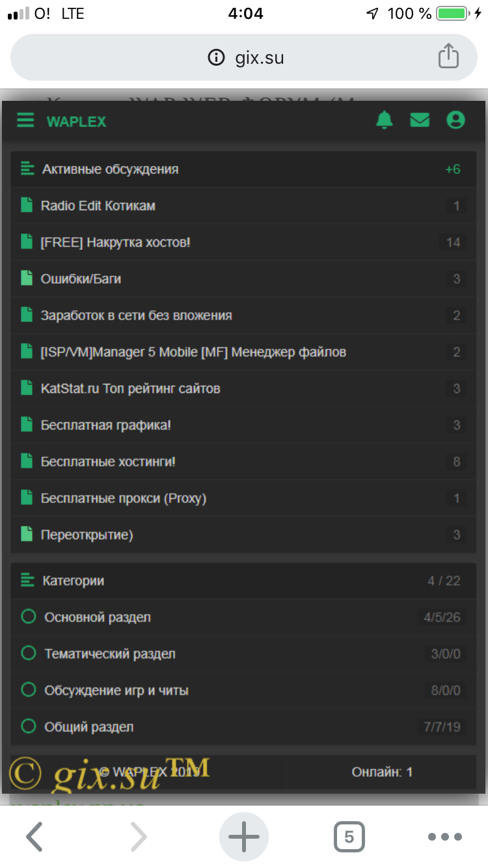Open the user profile icon
The image size is (488, 868).
[455, 120]
